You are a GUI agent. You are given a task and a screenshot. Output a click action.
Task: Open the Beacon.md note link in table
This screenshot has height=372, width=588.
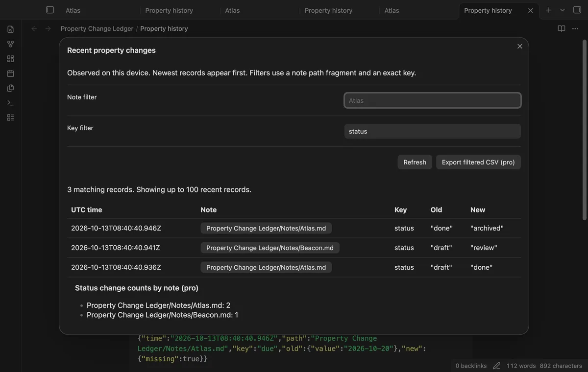pyautogui.click(x=270, y=248)
